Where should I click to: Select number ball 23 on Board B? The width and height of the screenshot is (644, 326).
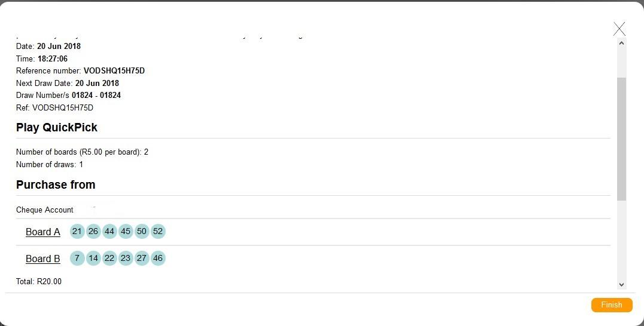pyautogui.click(x=125, y=259)
